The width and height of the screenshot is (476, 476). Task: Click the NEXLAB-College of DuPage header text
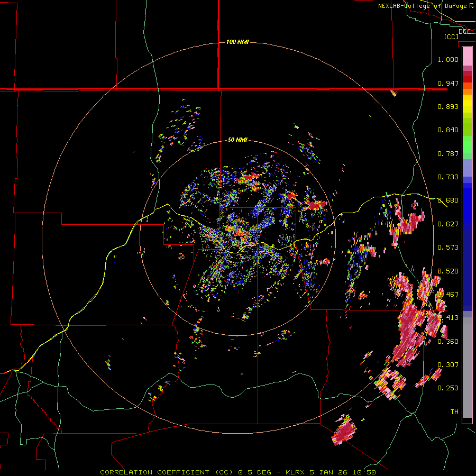pos(426,6)
